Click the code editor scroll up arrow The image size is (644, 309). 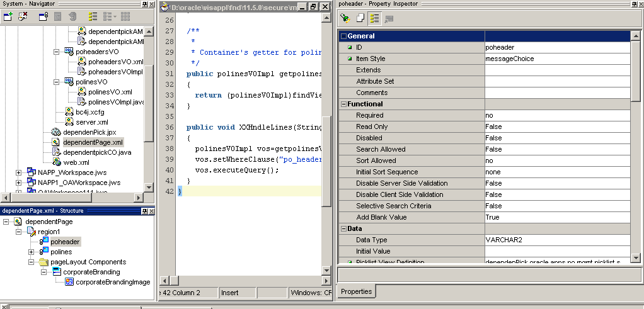[326, 17]
